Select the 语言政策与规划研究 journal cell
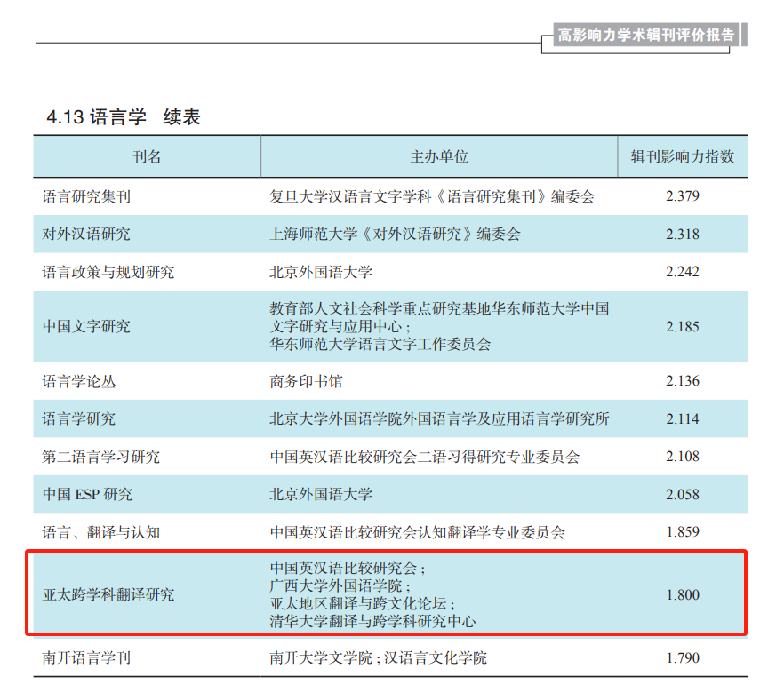 (108, 272)
